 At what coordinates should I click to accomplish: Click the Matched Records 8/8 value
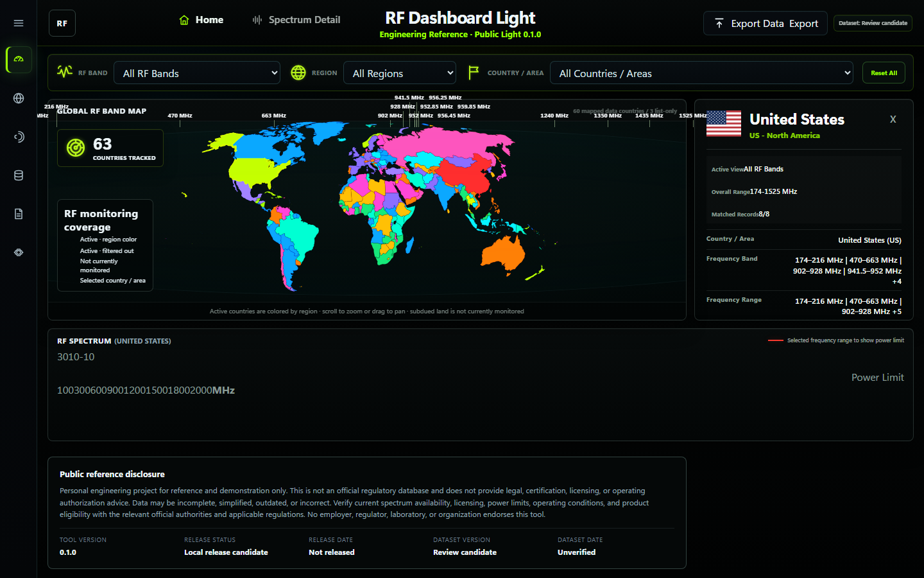click(x=764, y=214)
